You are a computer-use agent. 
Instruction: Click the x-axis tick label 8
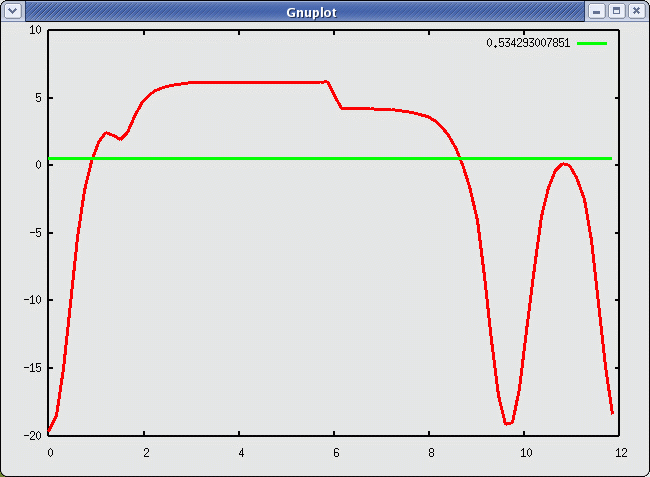(430, 452)
